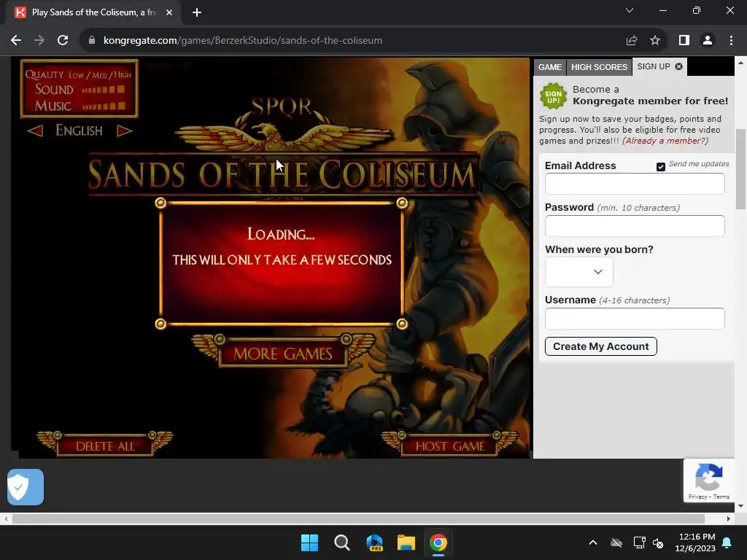The image size is (747, 560).
Task: Set game quality to Low
Action: (76, 75)
